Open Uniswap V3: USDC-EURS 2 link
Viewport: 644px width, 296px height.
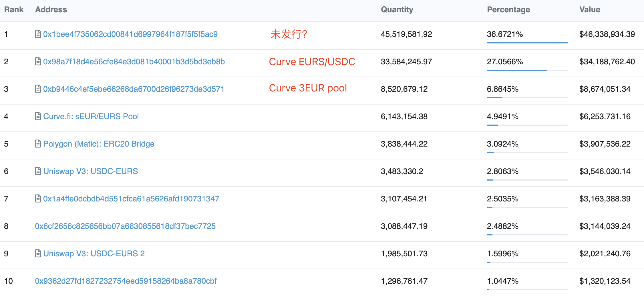coord(94,254)
